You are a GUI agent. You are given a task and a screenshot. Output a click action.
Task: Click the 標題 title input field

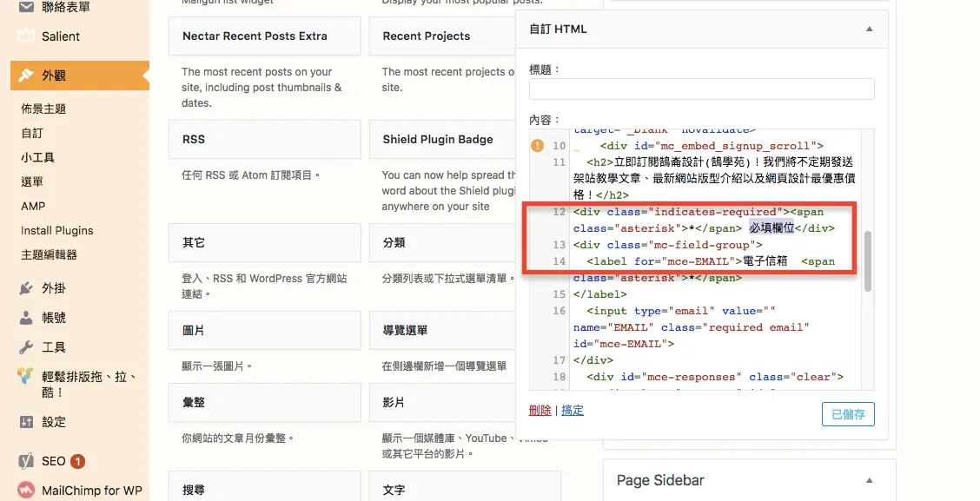(x=701, y=89)
